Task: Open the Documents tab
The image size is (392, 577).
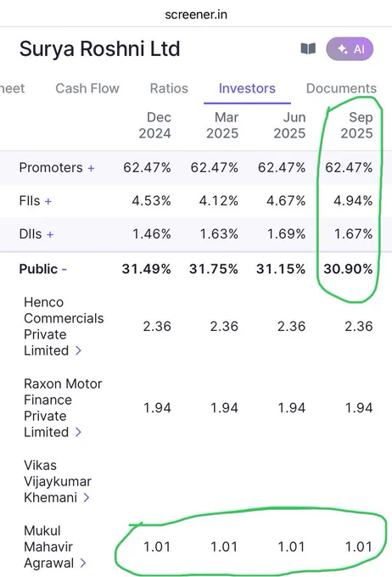Action: pos(341,88)
